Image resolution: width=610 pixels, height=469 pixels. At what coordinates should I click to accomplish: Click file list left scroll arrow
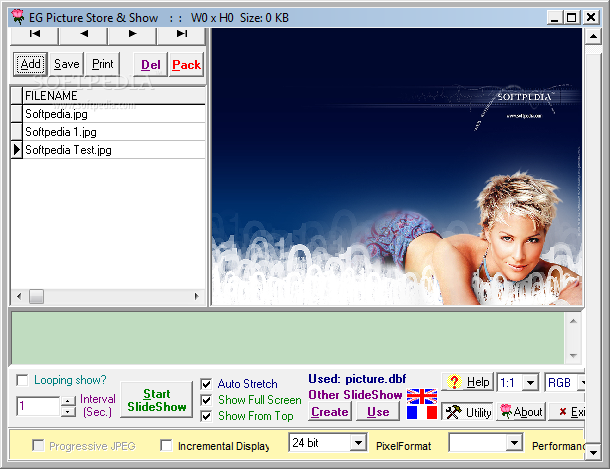point(19,297)
